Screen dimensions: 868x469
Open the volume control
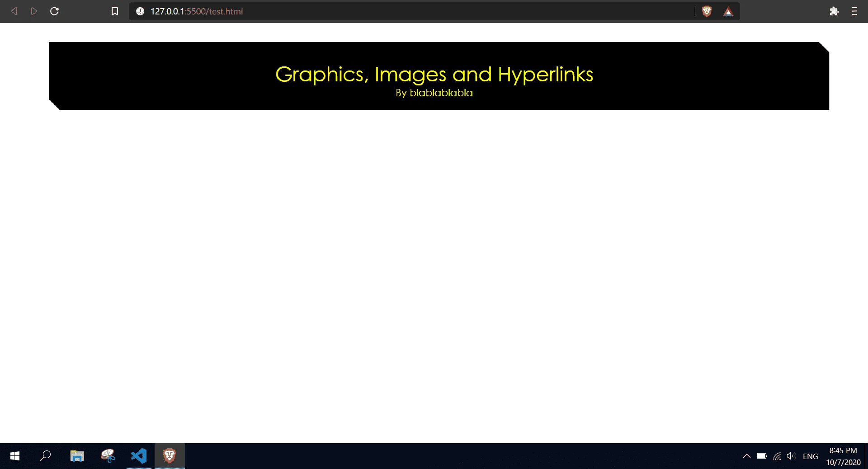point(791,456)
